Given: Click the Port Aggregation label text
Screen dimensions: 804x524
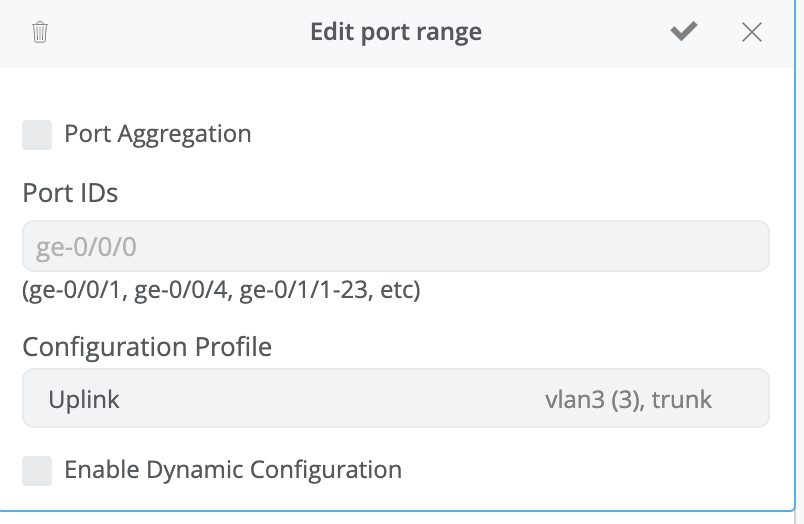Looking at the screenshot, I should tap(157, 134).
